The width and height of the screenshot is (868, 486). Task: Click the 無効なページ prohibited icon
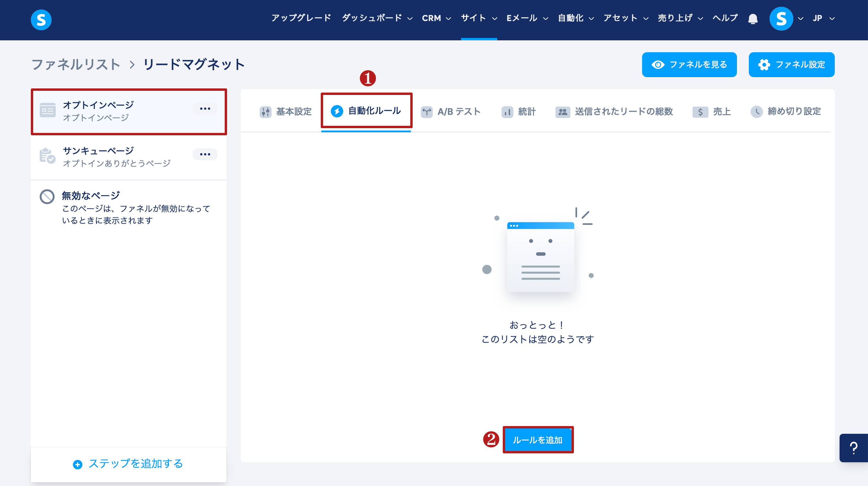(x=47, y=197)
